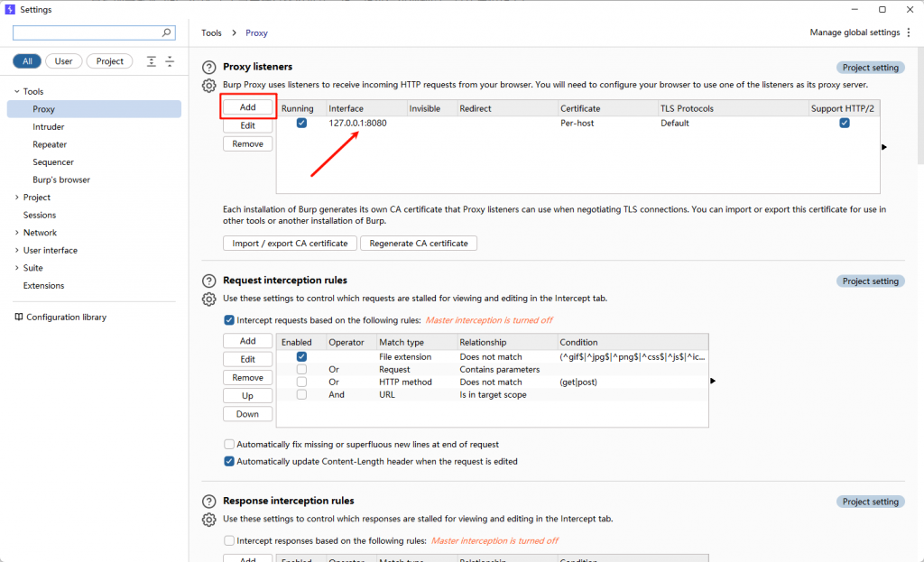Click the expand all sections icon
Viewport: 924px width, 562px height.
pos(152,61)
